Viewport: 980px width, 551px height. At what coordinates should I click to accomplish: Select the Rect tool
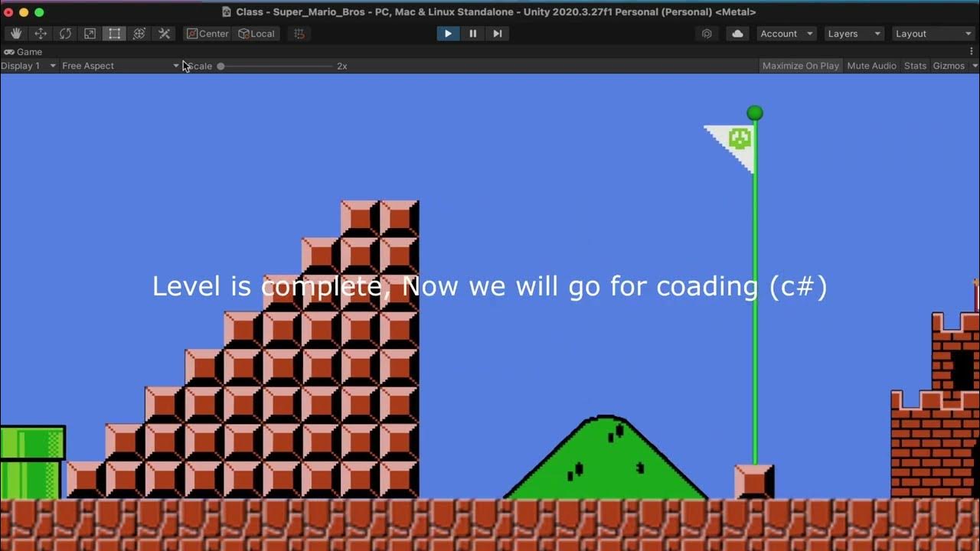(114, 34)
